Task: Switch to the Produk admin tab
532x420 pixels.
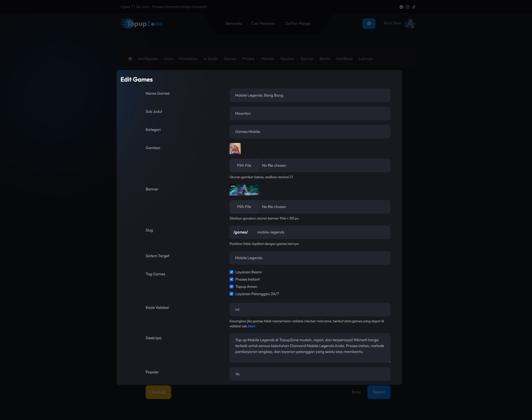Action: (249, 59)
